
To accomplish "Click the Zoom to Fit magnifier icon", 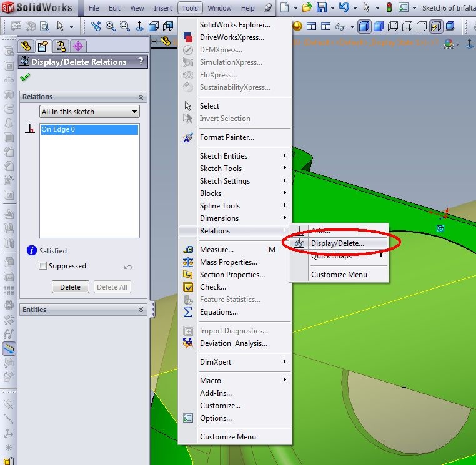I will point(110,26).
